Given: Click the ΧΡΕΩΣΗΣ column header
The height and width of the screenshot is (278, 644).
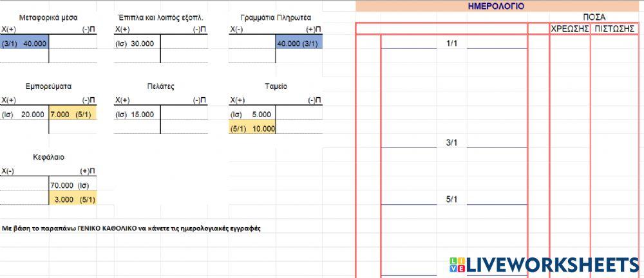Looking at the screenshot, I should point(569,28).
